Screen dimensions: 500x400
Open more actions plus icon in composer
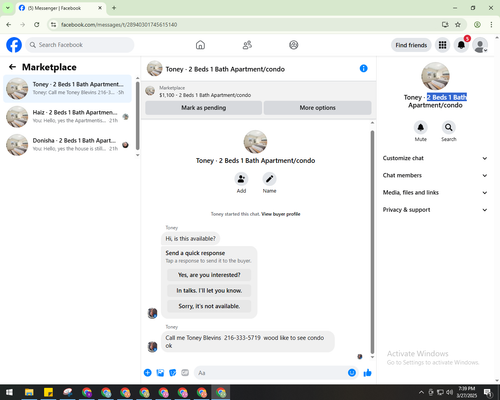148,373
